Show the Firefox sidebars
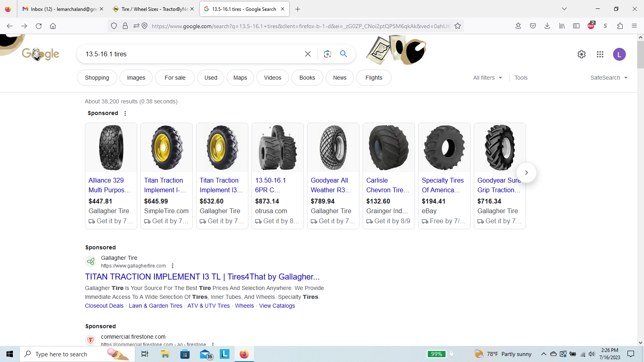644x362 pixels. [x=576, y=26]
